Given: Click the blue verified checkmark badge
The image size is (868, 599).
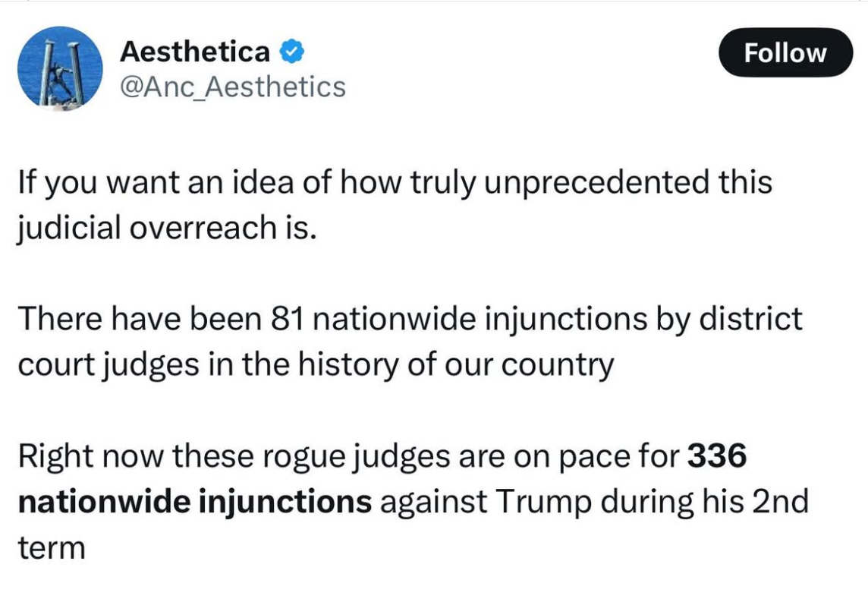Looking at the screenshot, I should click(291, 52).
